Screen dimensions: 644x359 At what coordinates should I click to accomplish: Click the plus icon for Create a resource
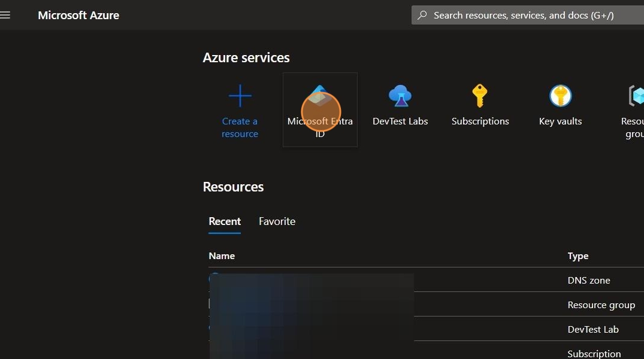pyautogui.click(x=240, y=96)
